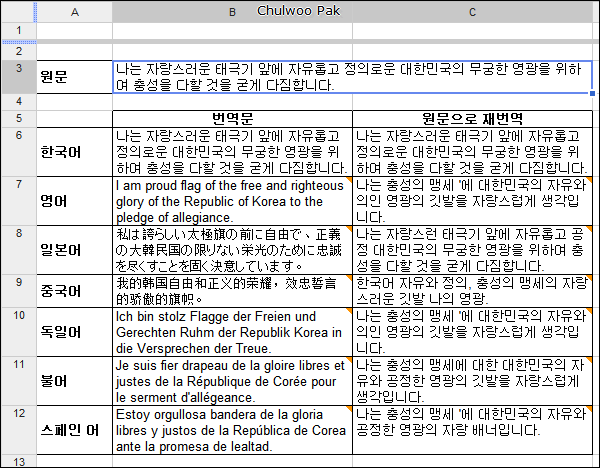Viewport: 600px width, 468px height.
Task: Select empty cell A5
Action: click(x=75, y=119)
